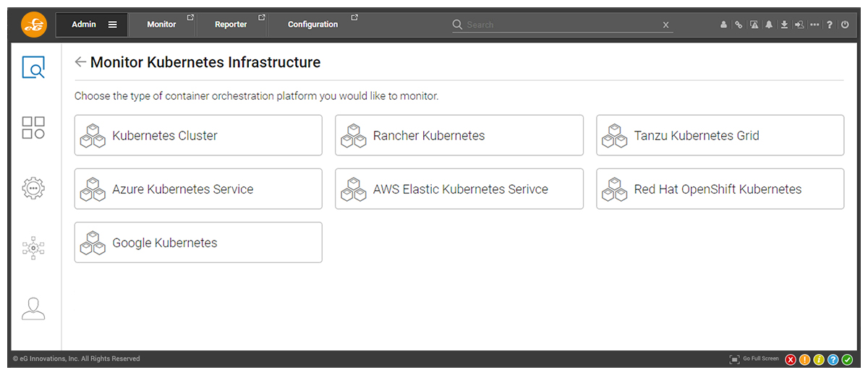The height and width of the screenshot is (375, 868).
Task: Click the back arrow beside the page title
Action: point(80,63)
